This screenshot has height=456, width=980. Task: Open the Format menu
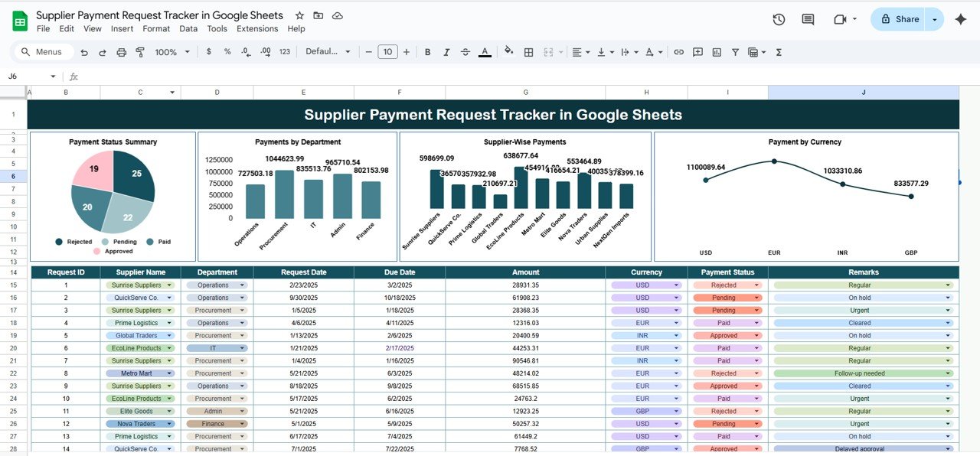(x=156, y=29)
